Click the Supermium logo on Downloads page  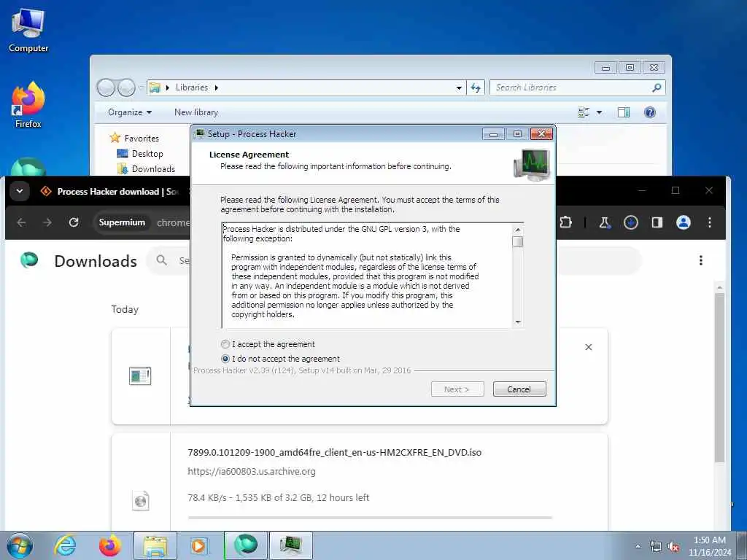(29, 260)
